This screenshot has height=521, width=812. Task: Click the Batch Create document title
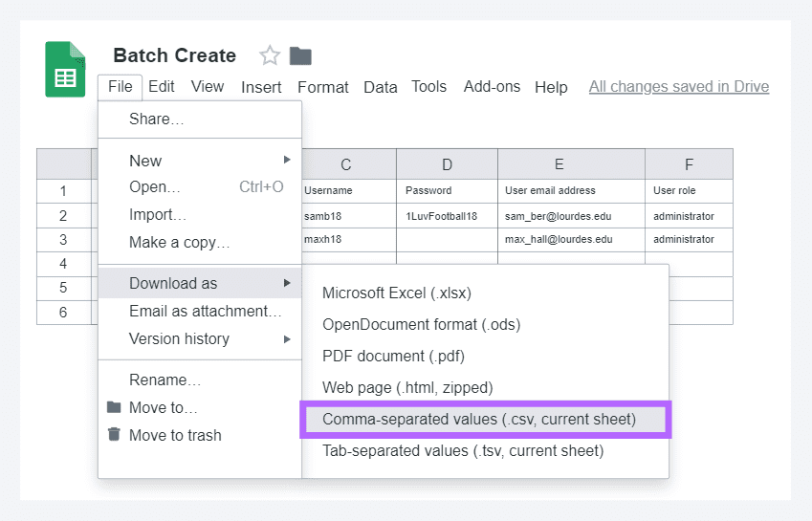pos(174,55)
